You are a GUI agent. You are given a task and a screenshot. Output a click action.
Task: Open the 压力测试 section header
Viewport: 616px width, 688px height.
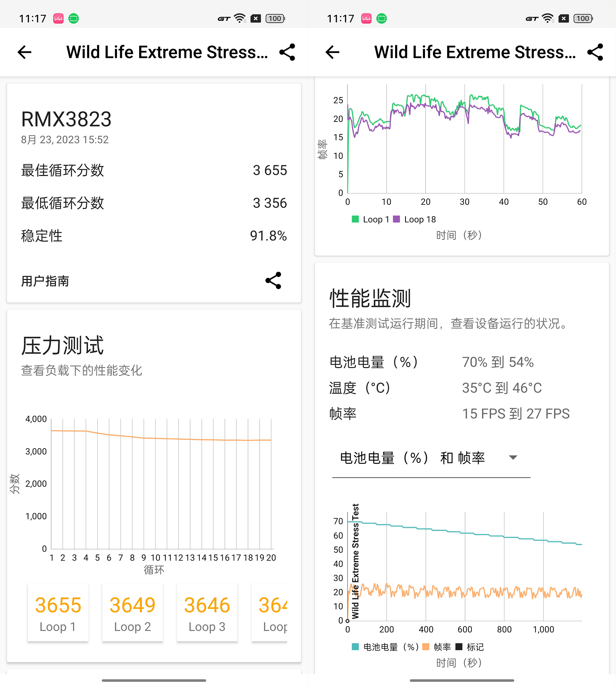click(63, 345)
